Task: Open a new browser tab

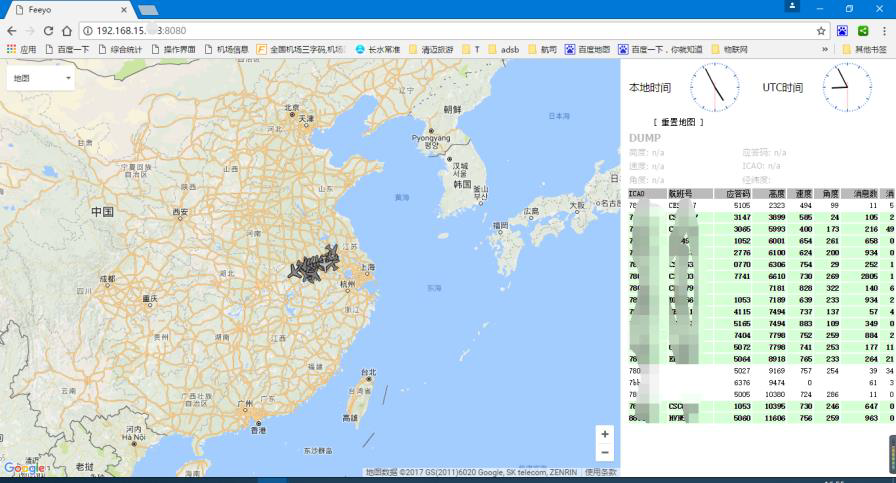Action: 149,10
